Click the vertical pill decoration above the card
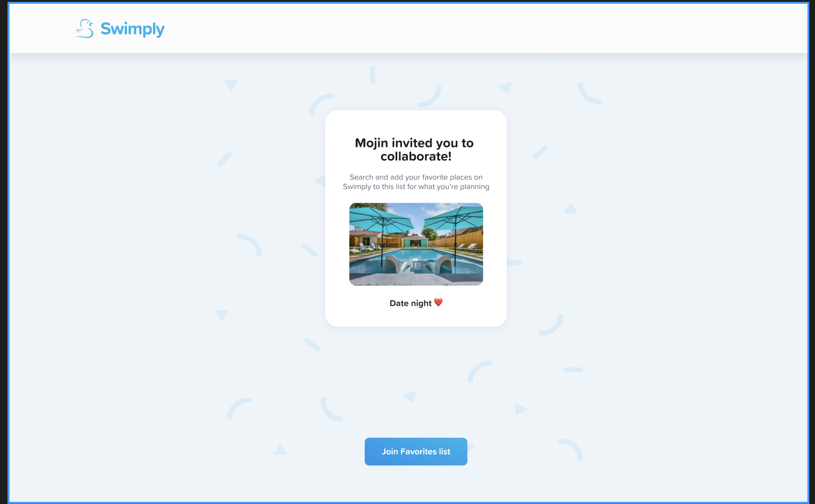This screenshot has height=504, width=815. coord(373,74)
